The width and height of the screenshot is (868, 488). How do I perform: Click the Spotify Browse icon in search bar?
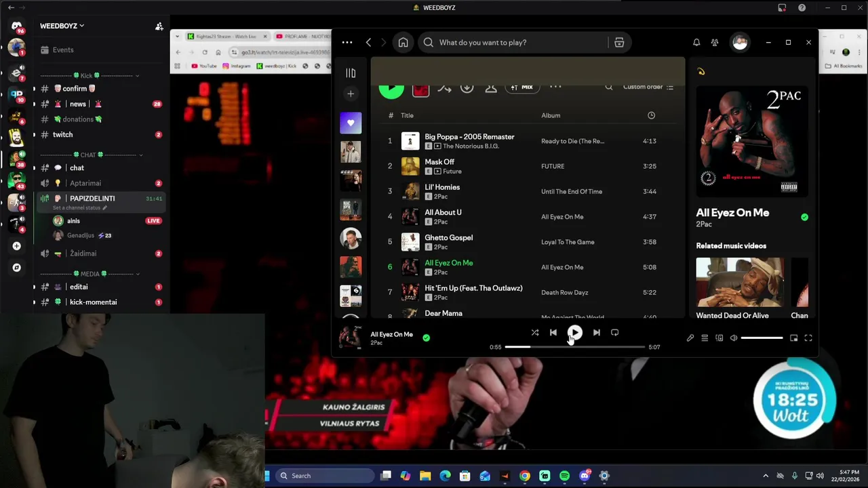619,42
